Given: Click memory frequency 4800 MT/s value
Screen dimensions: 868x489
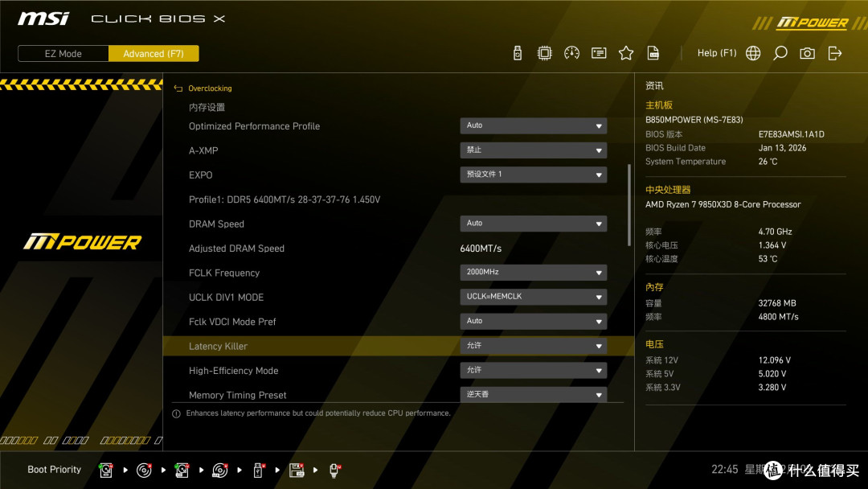Looking at the screenshot, I should (778, 317).
